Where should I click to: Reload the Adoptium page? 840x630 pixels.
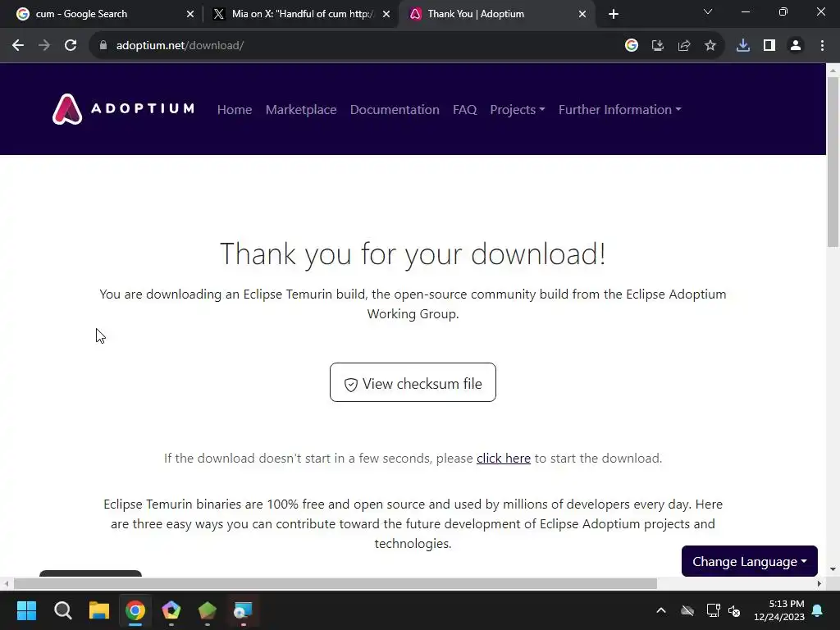[x=71, y=46]
